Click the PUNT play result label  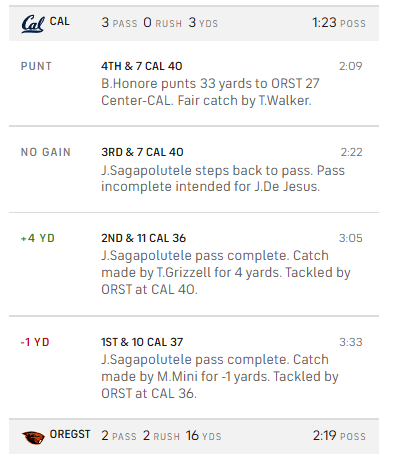pos(36,66)
